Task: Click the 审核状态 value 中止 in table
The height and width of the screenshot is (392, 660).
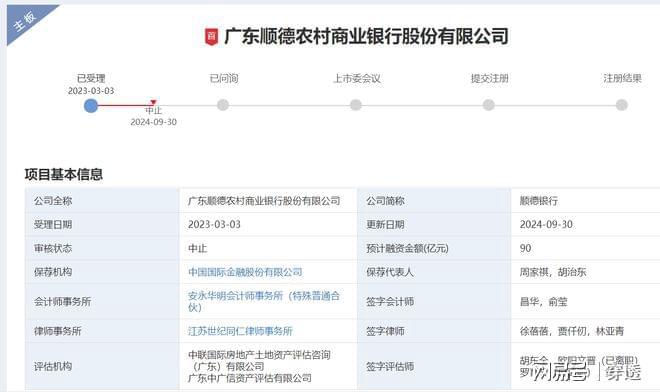Action: click(197, 248)
